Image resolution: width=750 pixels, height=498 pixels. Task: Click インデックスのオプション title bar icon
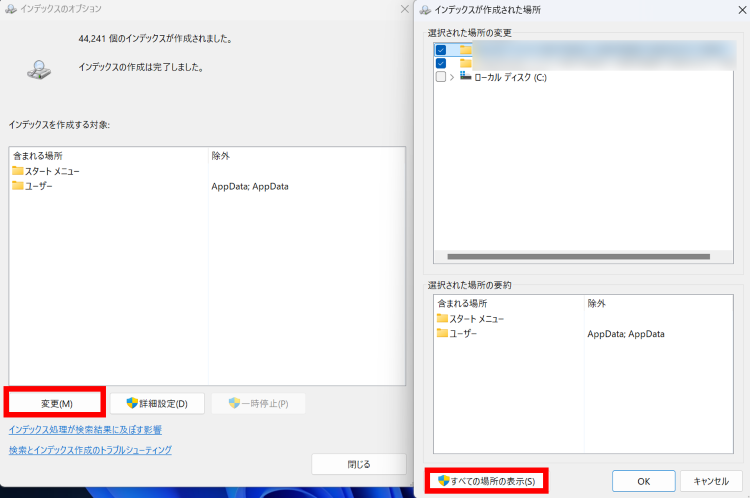click(11, 9)
